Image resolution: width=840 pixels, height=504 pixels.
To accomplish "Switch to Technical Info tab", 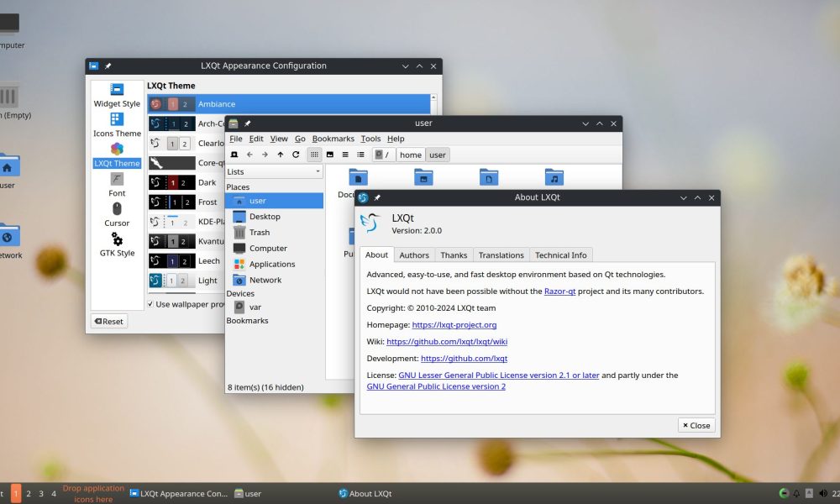I will (x=561, y=255).
